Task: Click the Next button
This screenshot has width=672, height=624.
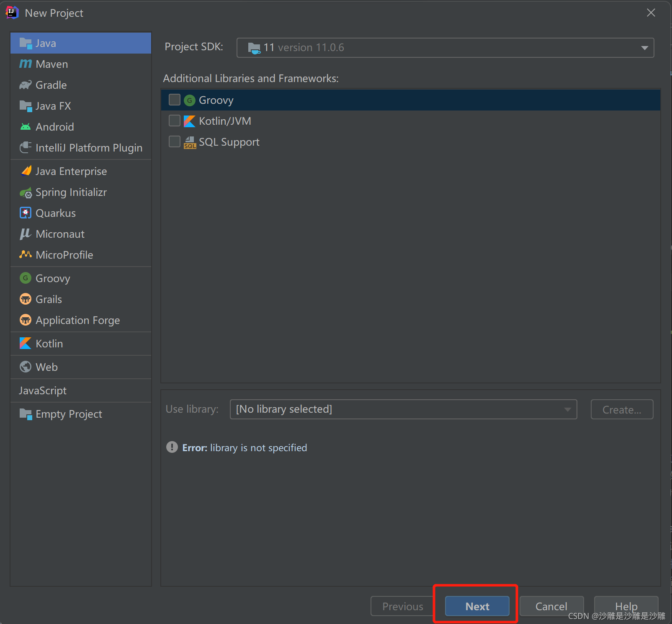Action: 477,606
